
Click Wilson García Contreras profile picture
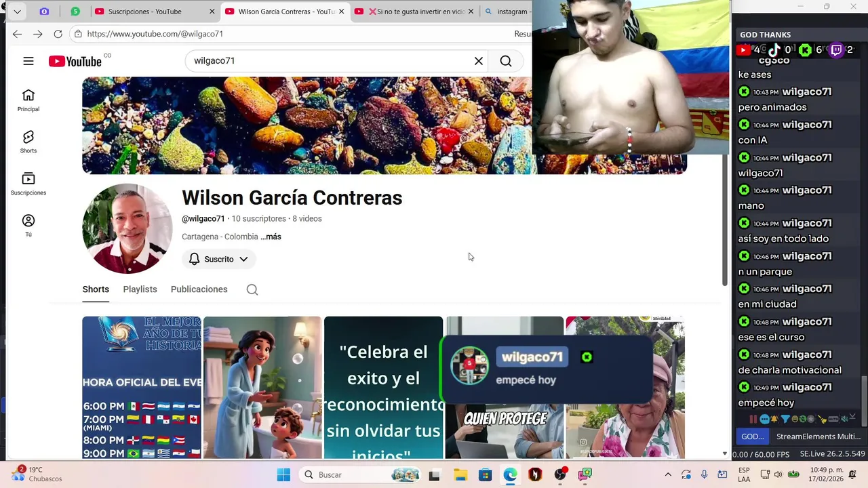(x=127, y=228)
